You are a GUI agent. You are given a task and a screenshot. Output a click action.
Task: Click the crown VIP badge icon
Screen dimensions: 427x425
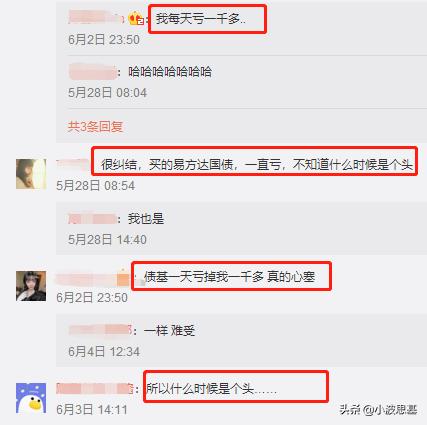click(136, 18)
